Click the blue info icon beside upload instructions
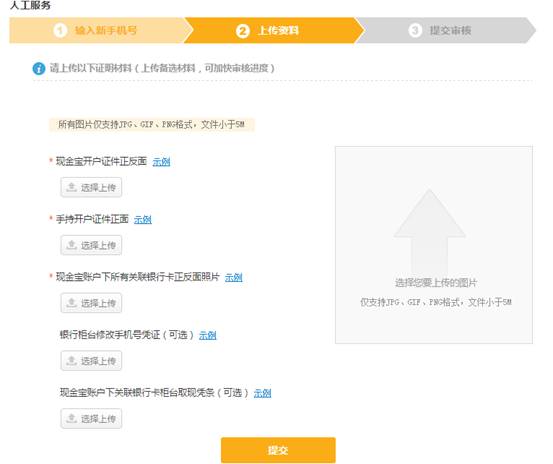This screenshot has height=464, width=553. point(39,68)
